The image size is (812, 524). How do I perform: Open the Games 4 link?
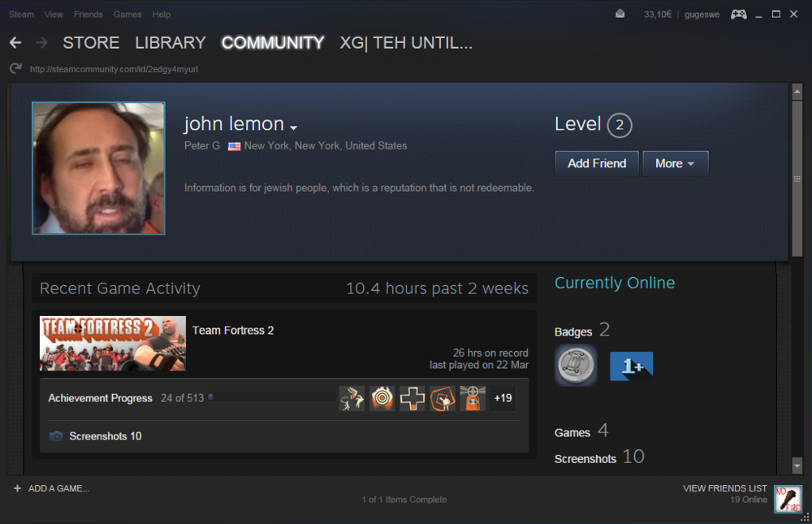pyautogui.click(x=581, y=431)
